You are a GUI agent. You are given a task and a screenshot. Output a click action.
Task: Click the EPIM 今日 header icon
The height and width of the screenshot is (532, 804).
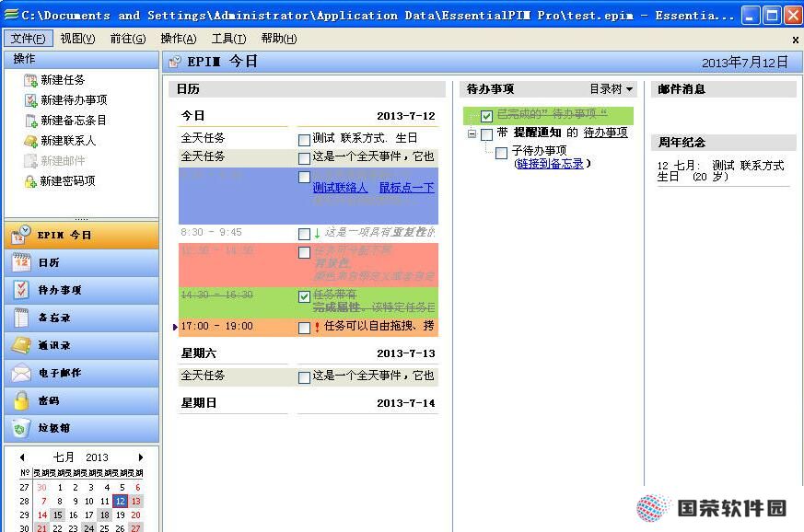pos(175,62)
